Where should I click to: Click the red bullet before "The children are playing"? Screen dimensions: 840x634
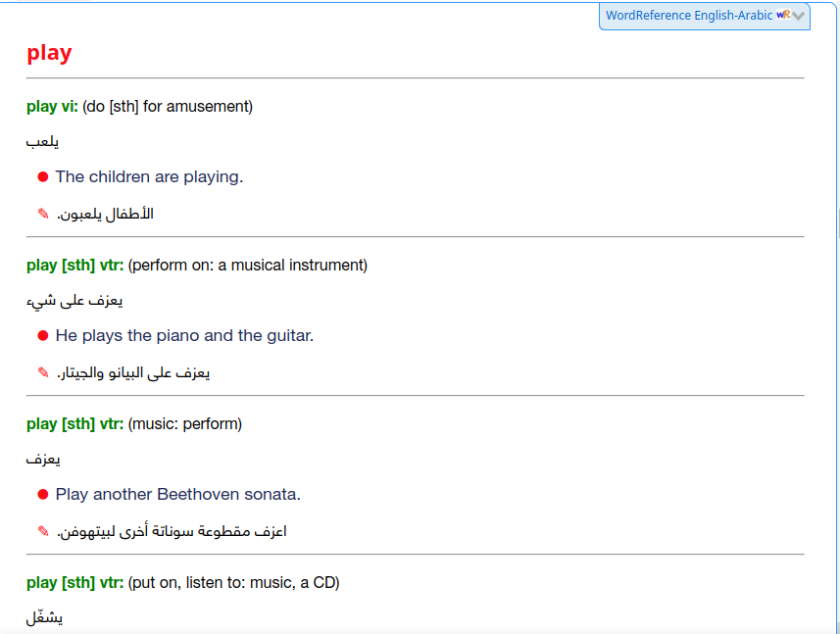click(x=43, y=176)
